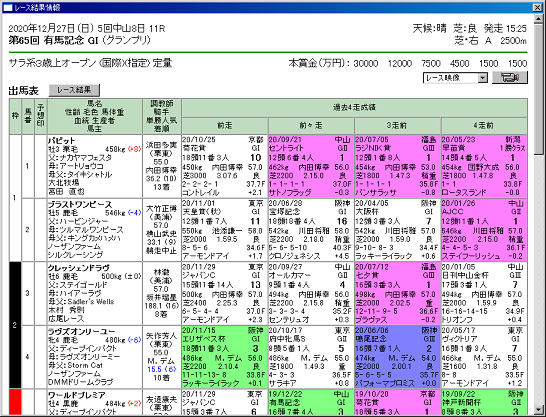Image resolution: width=546 pixels, height=417 pixels.
Task: Click owner 広尾レース
Action: point(66,318)
